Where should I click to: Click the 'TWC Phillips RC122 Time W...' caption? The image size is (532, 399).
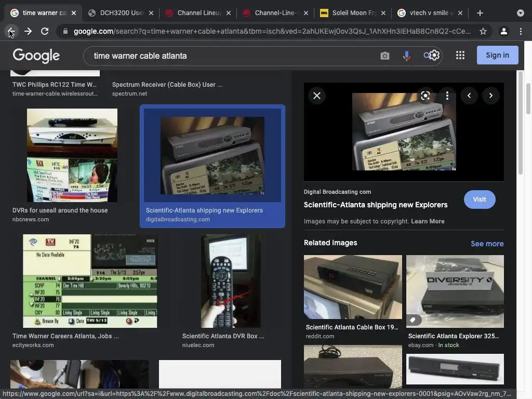tap(54, 85)
